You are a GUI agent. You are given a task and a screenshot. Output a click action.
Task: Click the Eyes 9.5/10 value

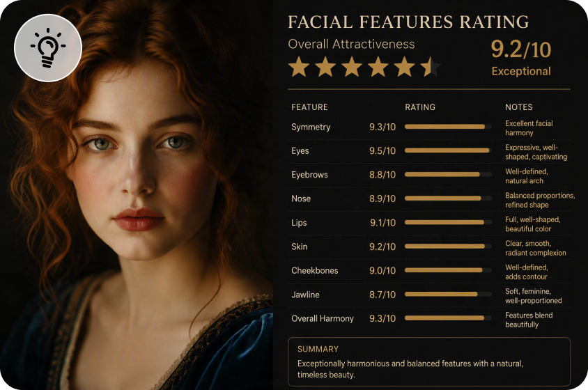382,150
